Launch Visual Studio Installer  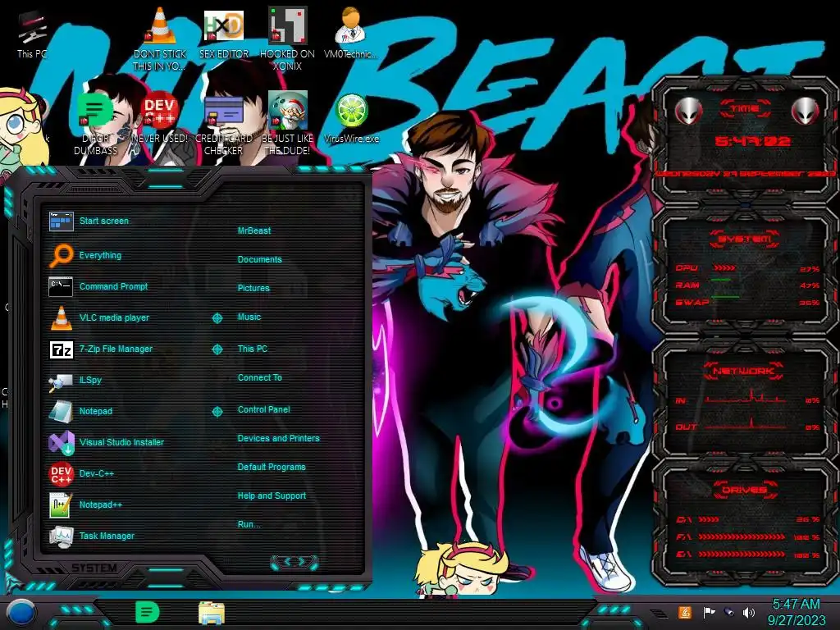[106, 442]
